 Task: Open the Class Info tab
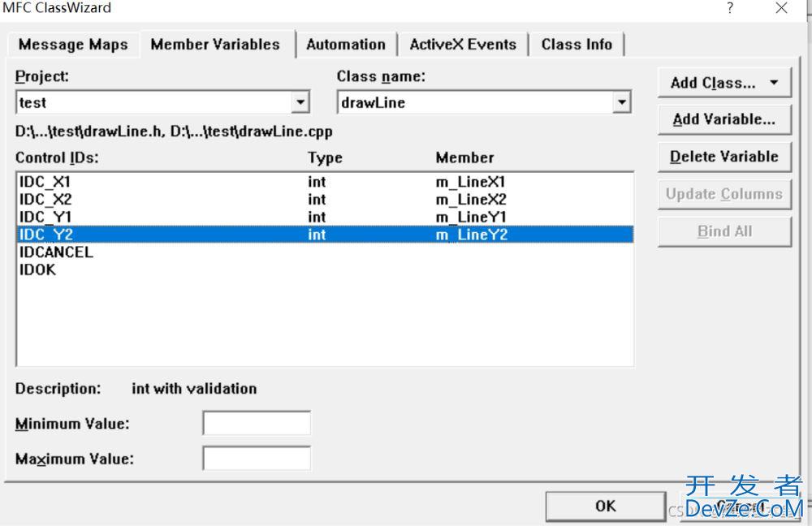[577, 45]
